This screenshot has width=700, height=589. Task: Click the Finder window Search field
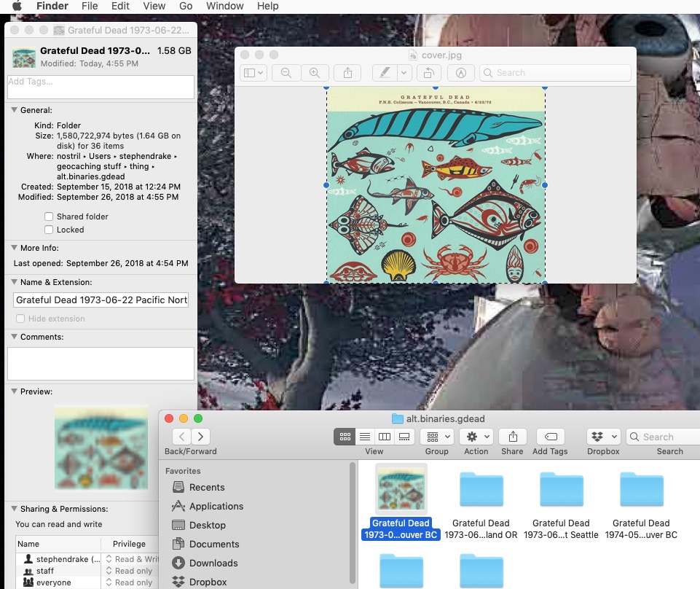click(664, 437)
